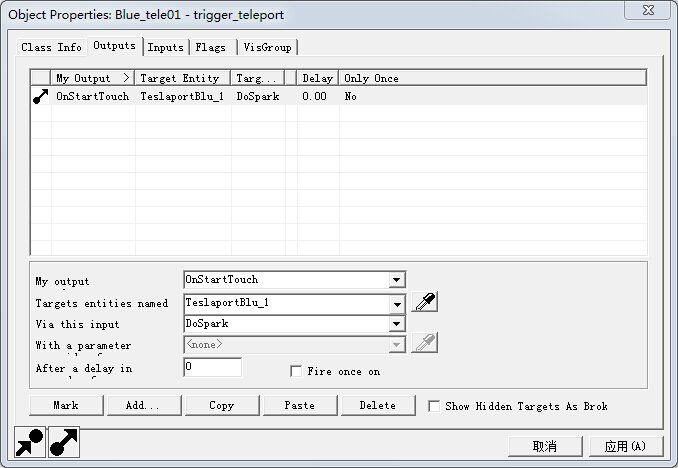Click the Only Once column header

[493, 78]
